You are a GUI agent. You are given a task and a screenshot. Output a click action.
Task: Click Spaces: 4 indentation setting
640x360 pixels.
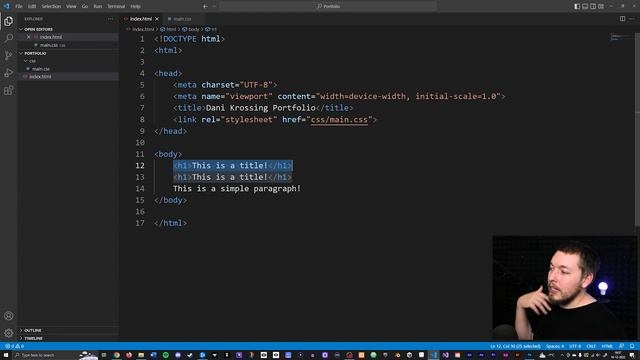[x=555, y=346]
